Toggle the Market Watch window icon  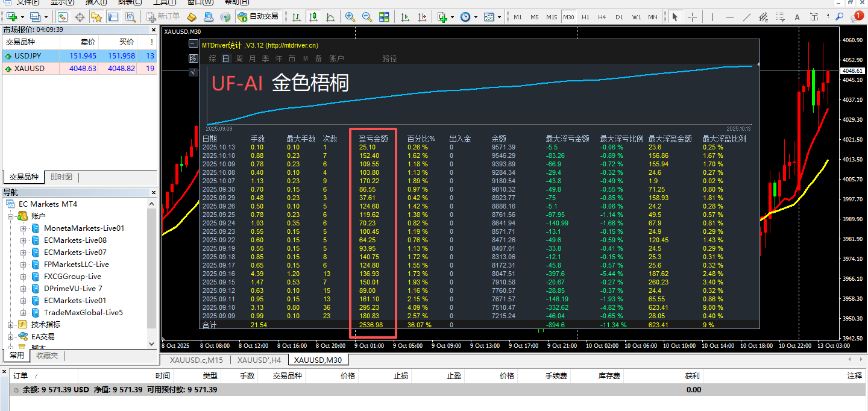click(63, 17)
